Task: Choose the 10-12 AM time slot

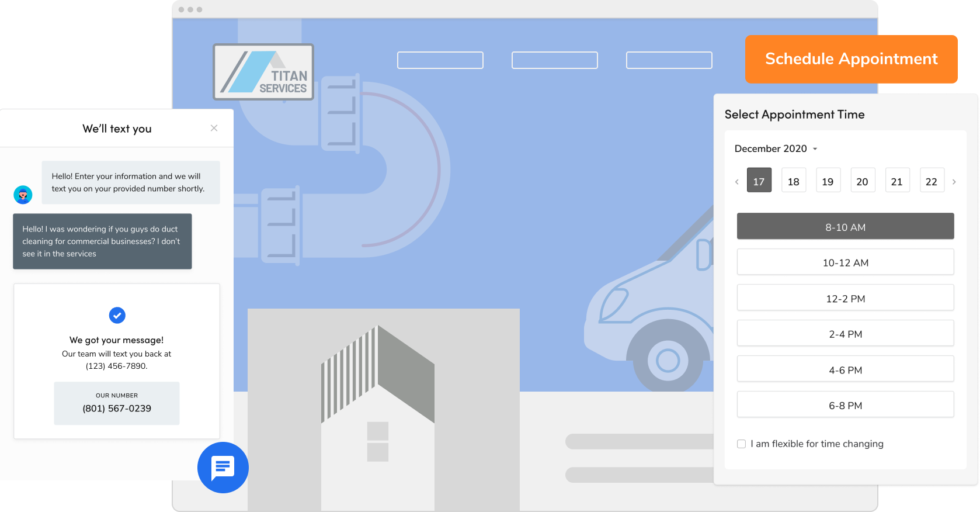Action: 845,262
